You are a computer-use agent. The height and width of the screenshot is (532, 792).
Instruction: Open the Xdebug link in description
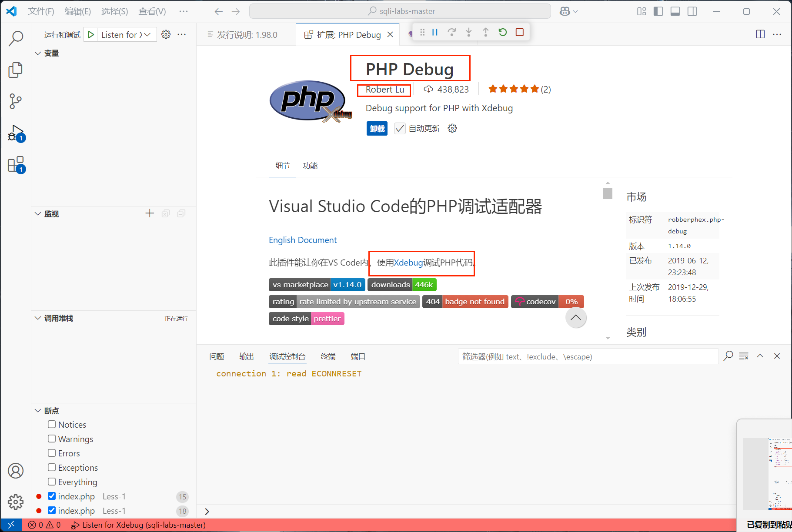pyautogui.click(x=408, y=263)
